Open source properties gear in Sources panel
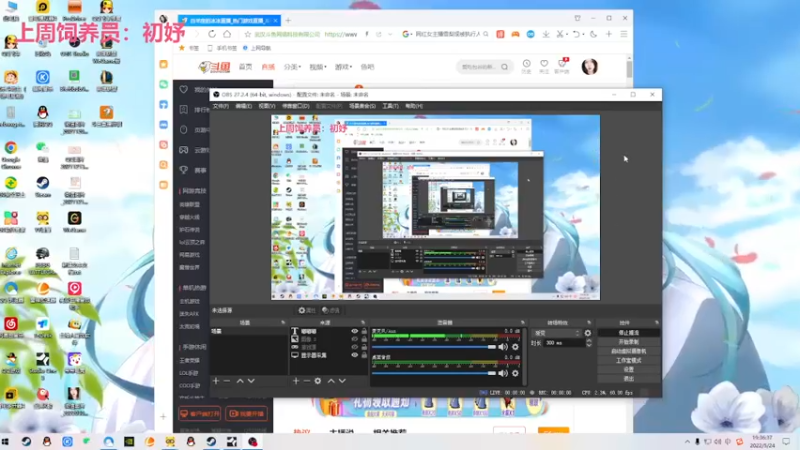Image resolution: width=800 pixels, height=450 pixels. (318, 381)
